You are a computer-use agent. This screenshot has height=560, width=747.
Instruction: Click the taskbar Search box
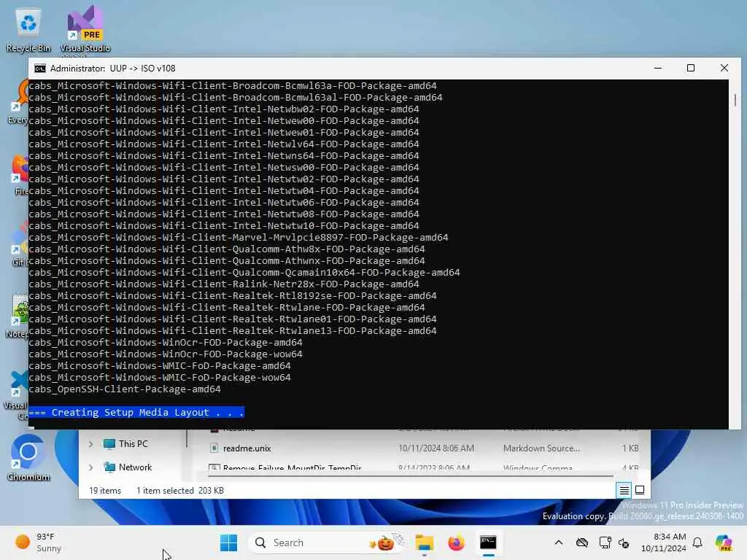coord(328,542)
